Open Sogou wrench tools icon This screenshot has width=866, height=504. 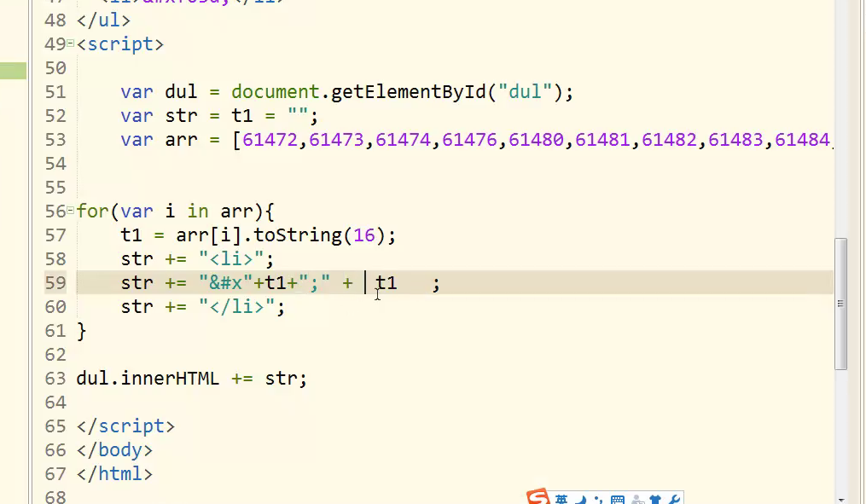click(674, 500)
